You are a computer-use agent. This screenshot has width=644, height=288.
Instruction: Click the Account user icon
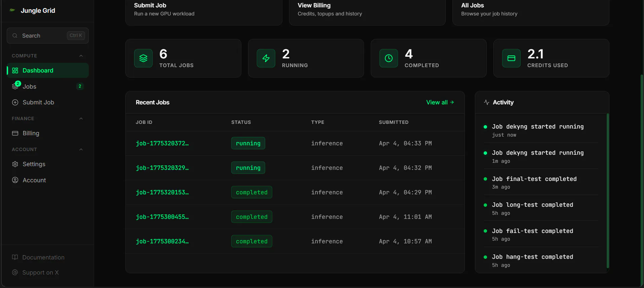[15, 180]
